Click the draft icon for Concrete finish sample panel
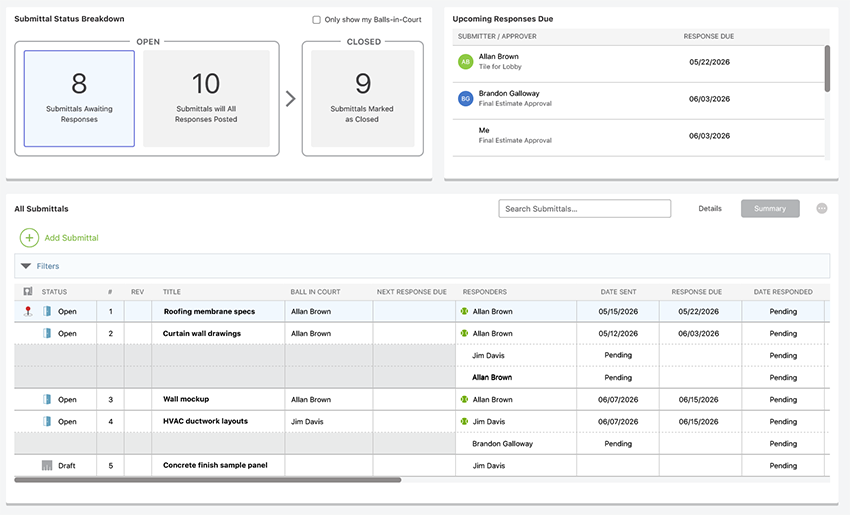This screenshot has width=850, height=515. point(47,465)
